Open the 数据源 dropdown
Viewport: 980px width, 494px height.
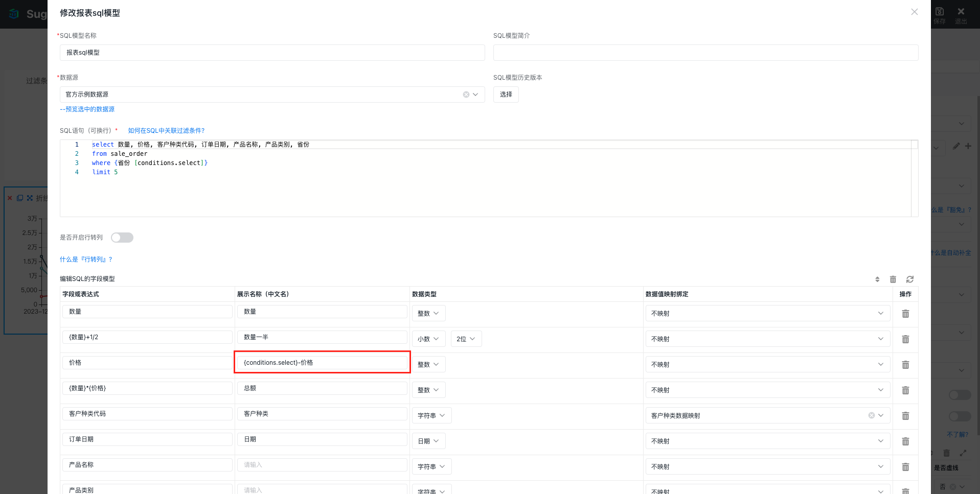[272, 95]
